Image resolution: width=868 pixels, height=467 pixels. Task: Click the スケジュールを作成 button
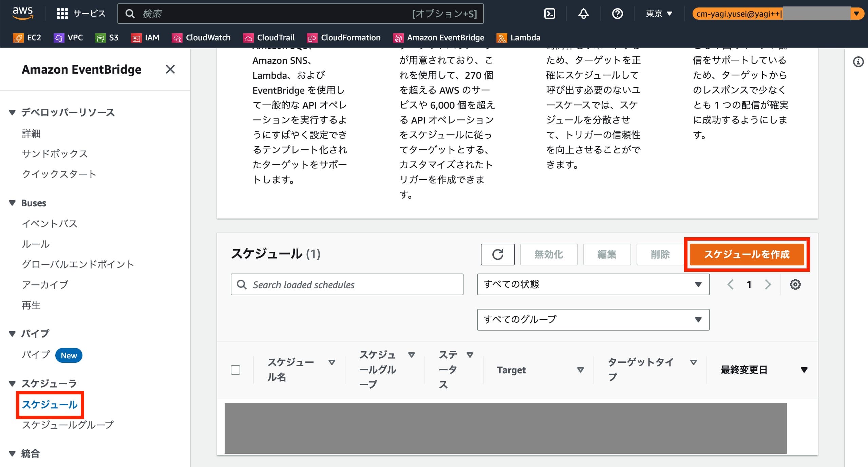click(x=747, y=254)
